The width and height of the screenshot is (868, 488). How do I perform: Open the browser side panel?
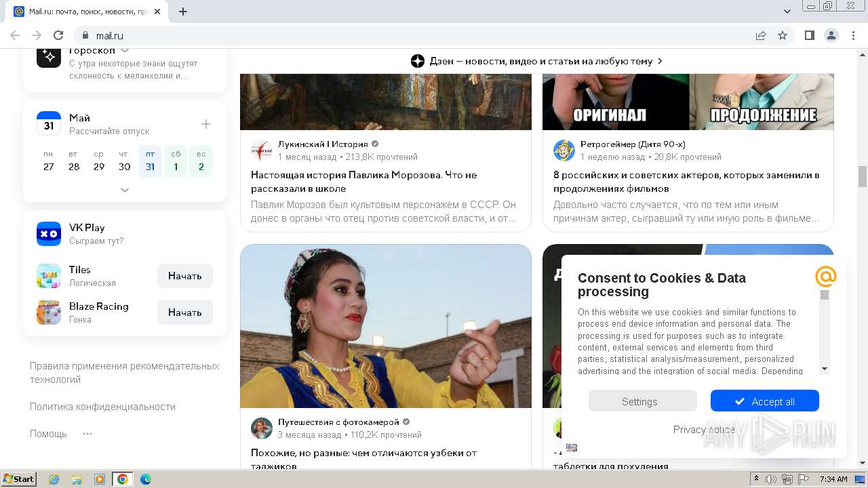click(809, 35)
